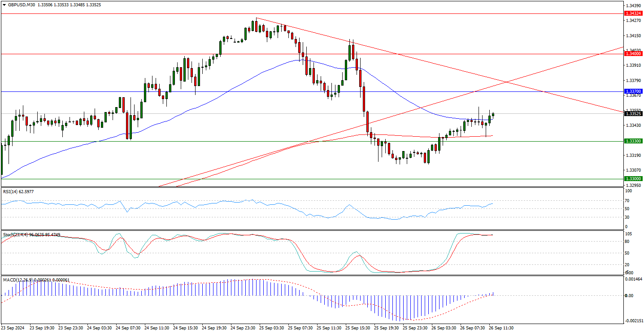Click the latest bar of MACD histogram
644x333 pixels.
tap(493, 294)
